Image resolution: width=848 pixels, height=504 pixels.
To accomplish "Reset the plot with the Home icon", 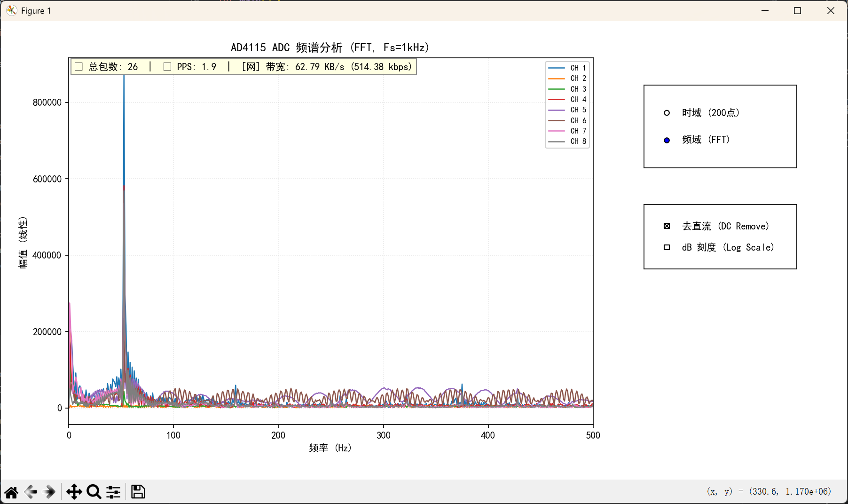I will [11, 492].
